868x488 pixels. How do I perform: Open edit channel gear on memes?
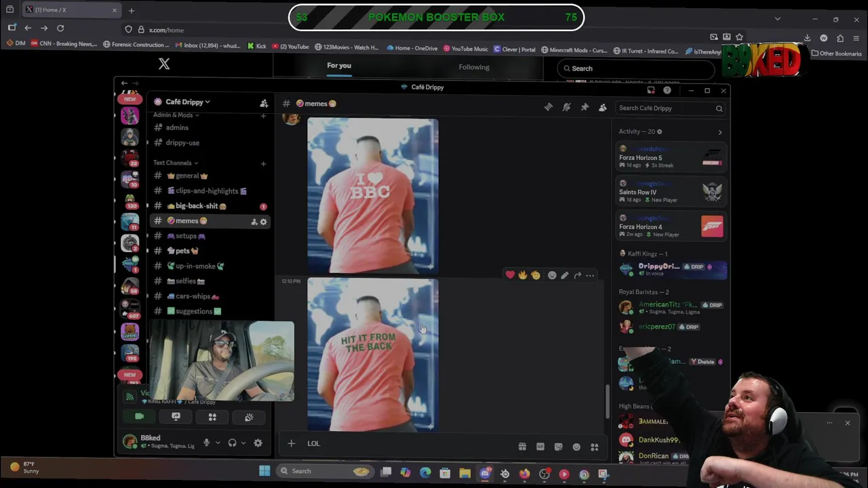263,222
